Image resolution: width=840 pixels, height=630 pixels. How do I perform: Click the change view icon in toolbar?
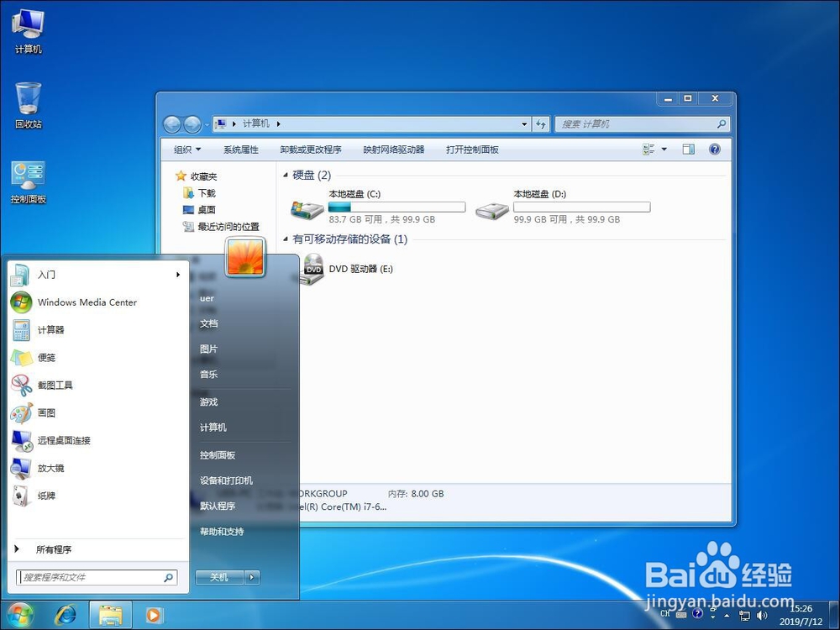(x=648, y=150)
